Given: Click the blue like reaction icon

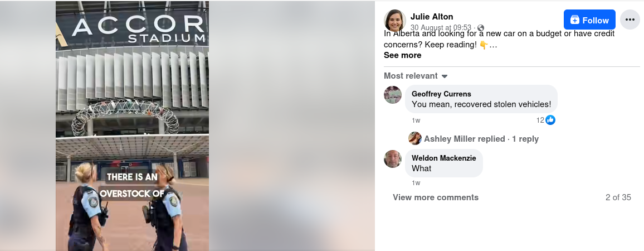Looking at the screenshot, I should (550, 120).
